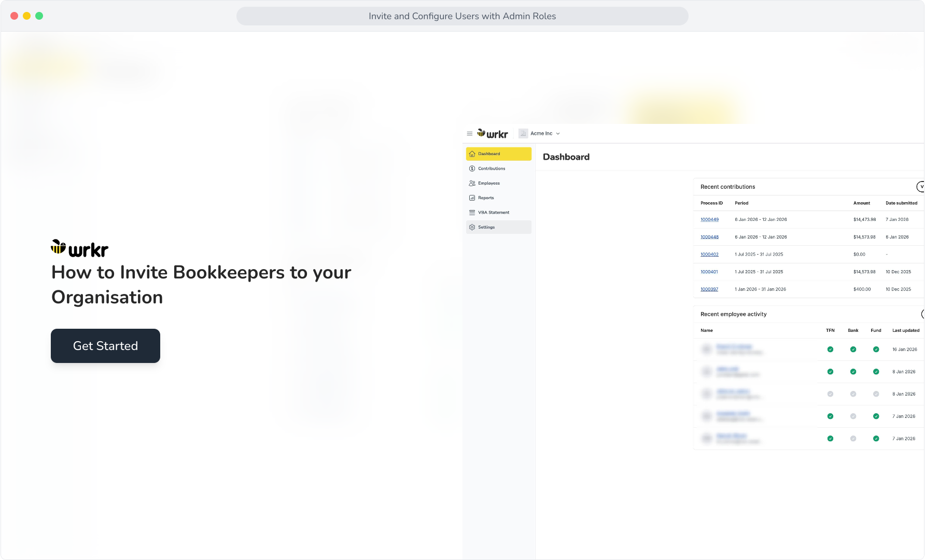The height and width of the screenshot is (560, 925).
Task: Click the hamburger menu icon beside wrkr logo
Action: (469, 133)
